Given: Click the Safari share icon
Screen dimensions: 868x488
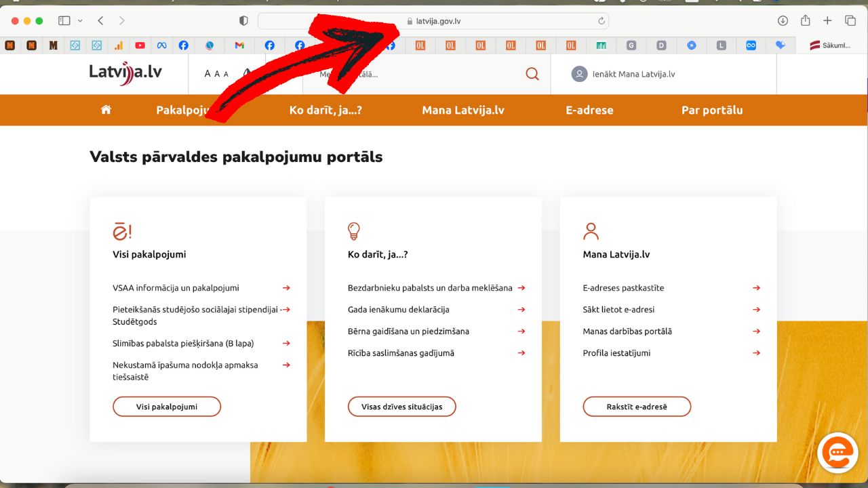Looking at the screenshot, I should [806, 21].
